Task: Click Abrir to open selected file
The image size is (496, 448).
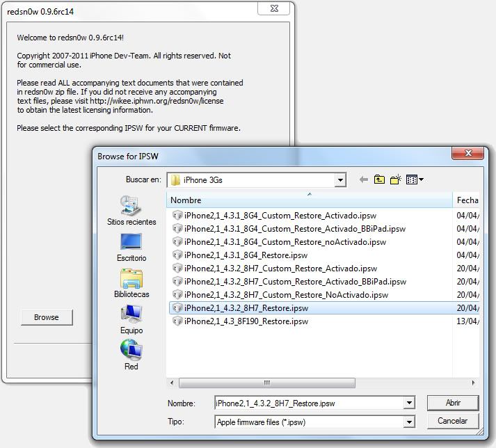Action: pos(453,403)
